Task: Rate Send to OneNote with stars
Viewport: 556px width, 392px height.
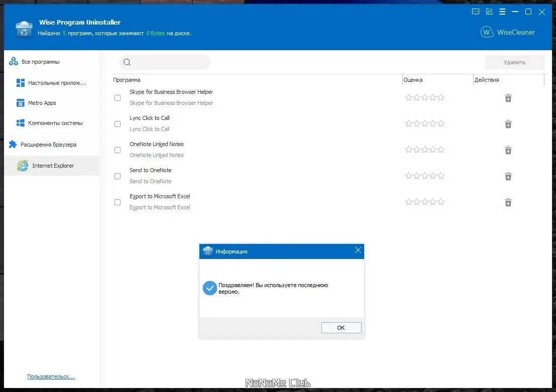Action: coord(424,176)
